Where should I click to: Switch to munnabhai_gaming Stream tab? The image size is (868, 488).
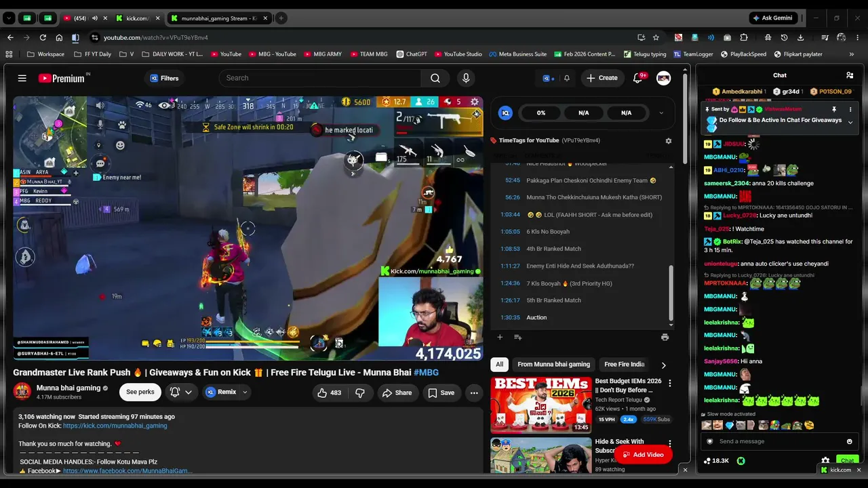pos(218,18)
